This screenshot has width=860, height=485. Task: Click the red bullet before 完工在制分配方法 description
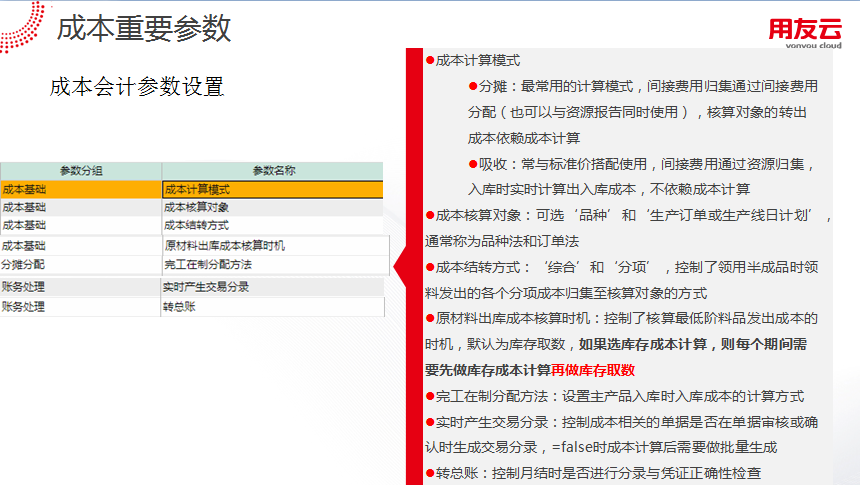pos(430,396)
